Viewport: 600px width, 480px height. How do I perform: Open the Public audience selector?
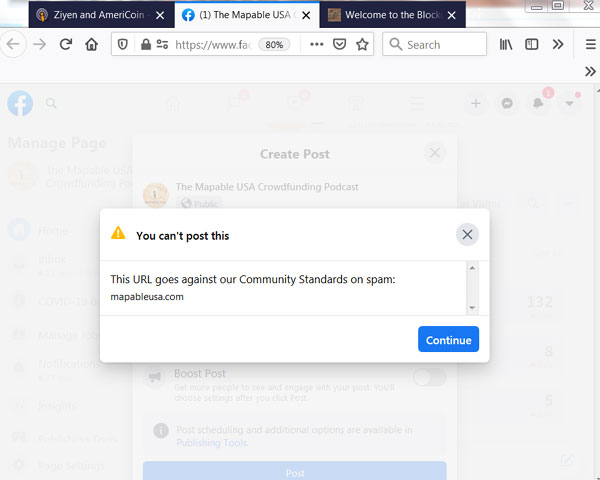pos(199,204)
